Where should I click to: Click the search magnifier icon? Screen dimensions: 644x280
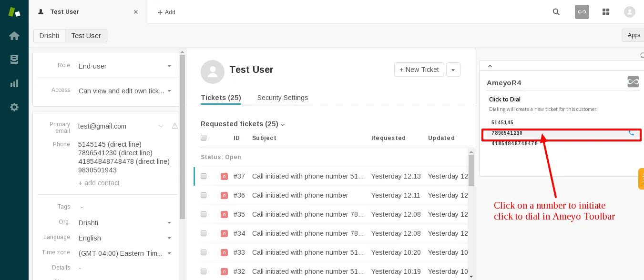(x=556, y=12)
